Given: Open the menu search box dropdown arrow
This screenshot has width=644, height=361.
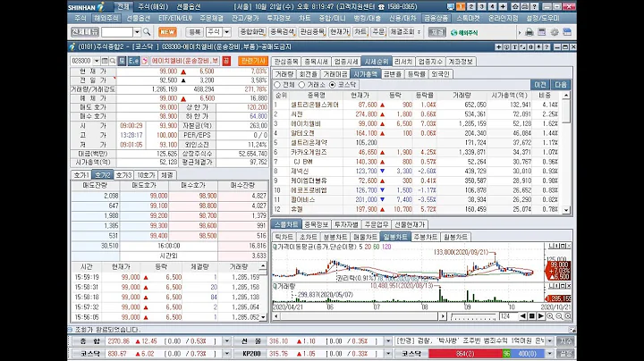Looking at the screenshot, I should (x=137, y=32).
